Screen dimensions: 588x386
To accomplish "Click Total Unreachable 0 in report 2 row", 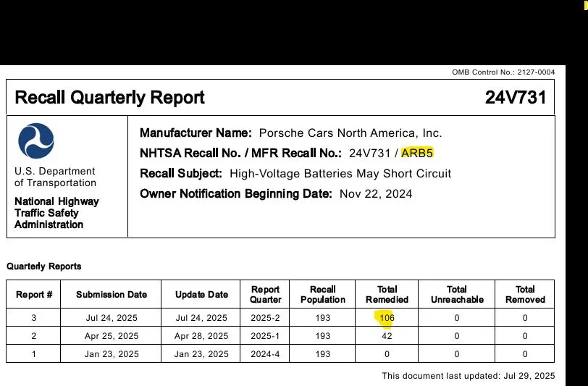I will (457, 336).
